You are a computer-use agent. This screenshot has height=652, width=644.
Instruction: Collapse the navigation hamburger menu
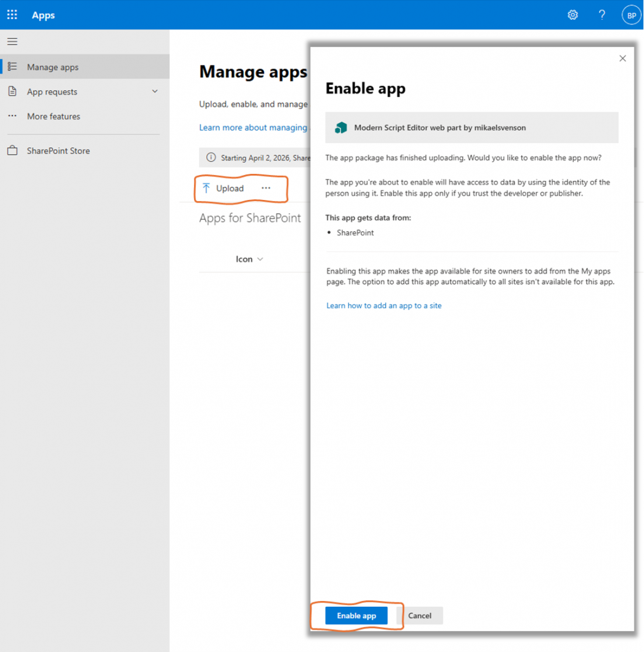12,42
